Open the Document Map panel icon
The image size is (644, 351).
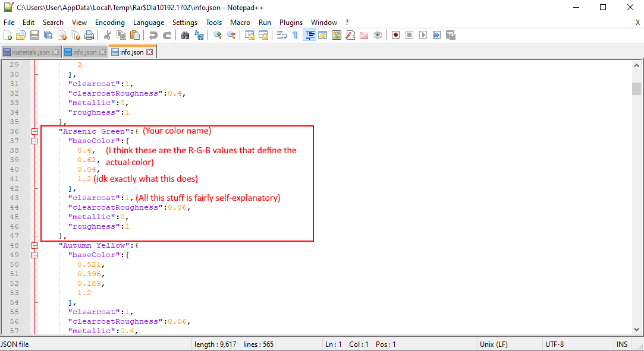[x=337, y=35]
